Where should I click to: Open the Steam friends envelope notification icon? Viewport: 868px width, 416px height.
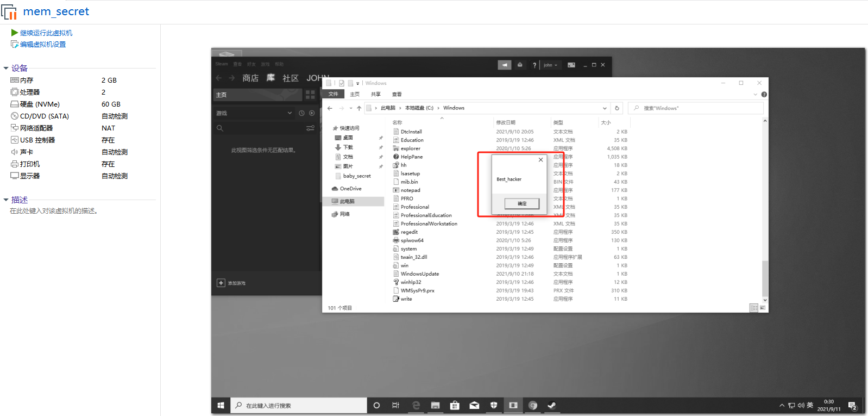point(520,65)
